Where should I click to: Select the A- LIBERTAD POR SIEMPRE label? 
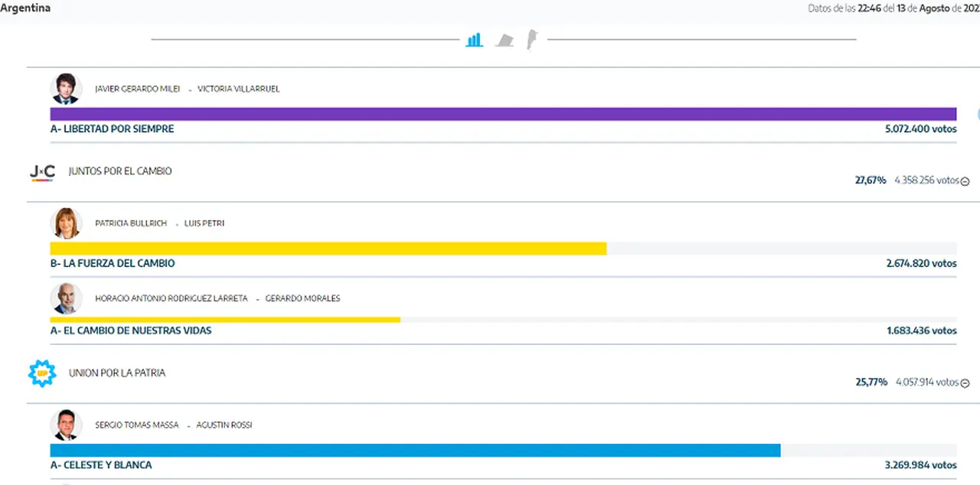click(x=112, y=129)
